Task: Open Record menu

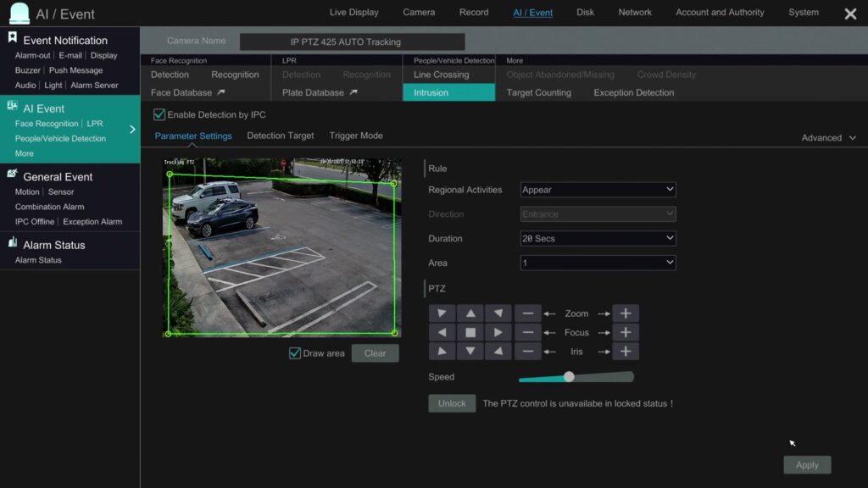Action: (474, 12)
